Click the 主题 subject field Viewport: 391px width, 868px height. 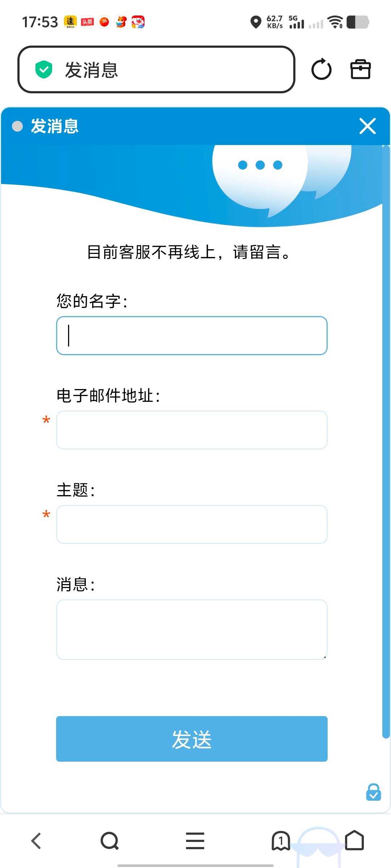click(x=191, y=524)
